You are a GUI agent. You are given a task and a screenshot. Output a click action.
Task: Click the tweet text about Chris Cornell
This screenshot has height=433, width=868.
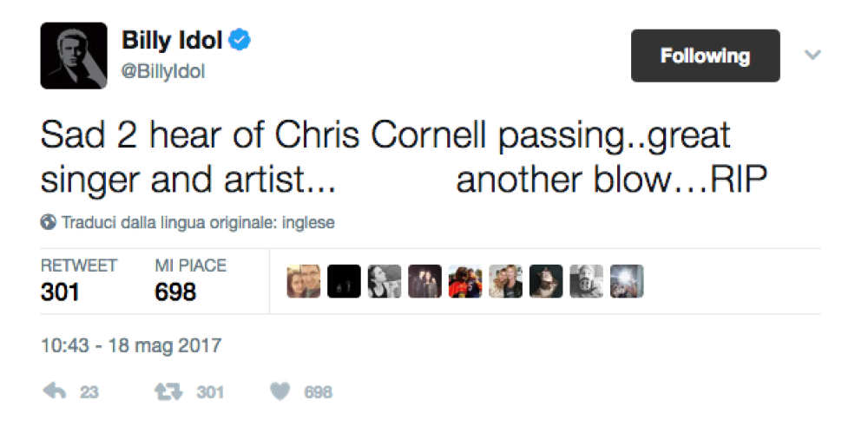tap(385, 157)
